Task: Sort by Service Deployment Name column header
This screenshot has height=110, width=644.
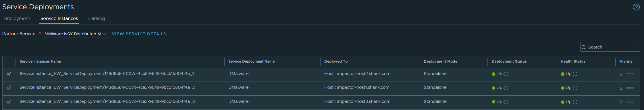Action: 251,61
